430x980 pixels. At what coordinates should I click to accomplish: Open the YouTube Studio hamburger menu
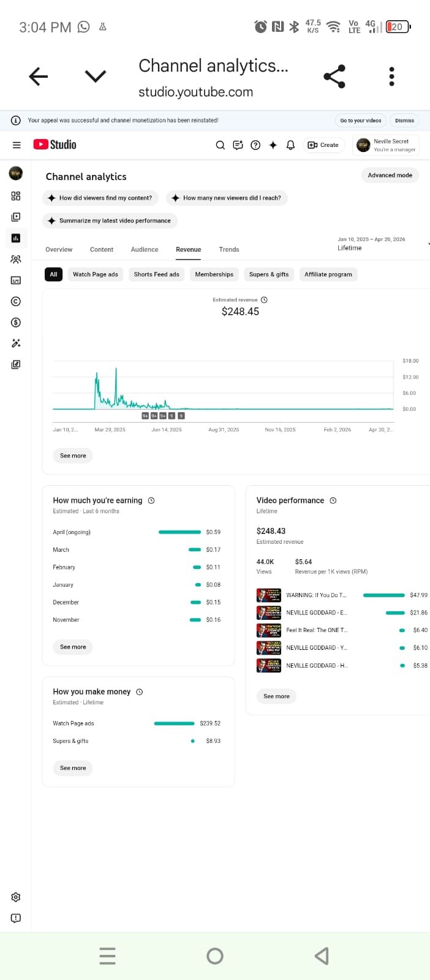[17, 145]
